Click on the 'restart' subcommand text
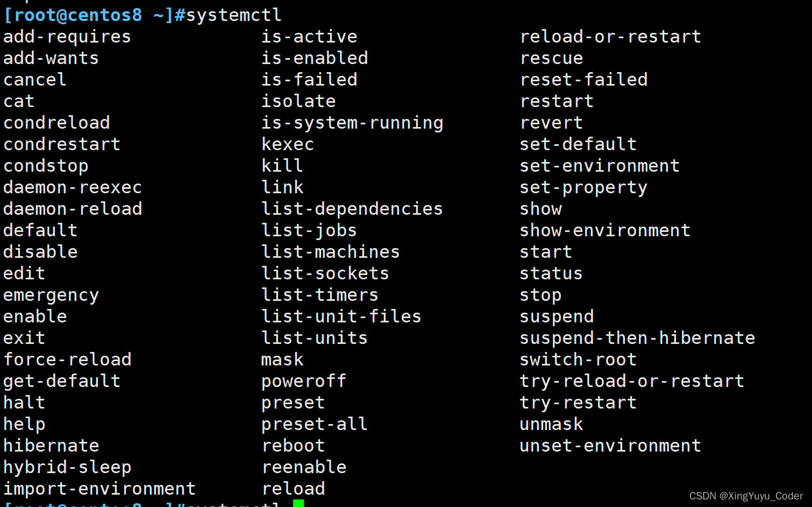The width and height of the screenshot is (812, 507). click(x=557, y=101)
